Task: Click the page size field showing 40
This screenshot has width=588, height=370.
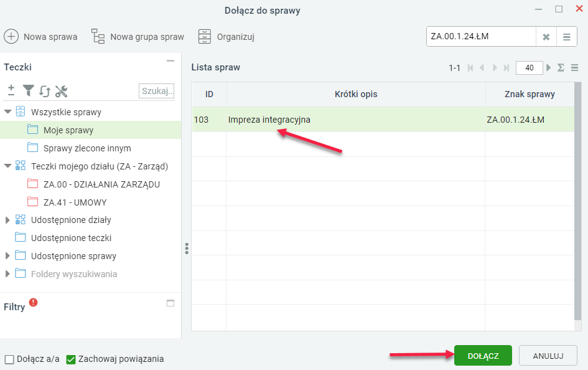Action: point(530,68)
